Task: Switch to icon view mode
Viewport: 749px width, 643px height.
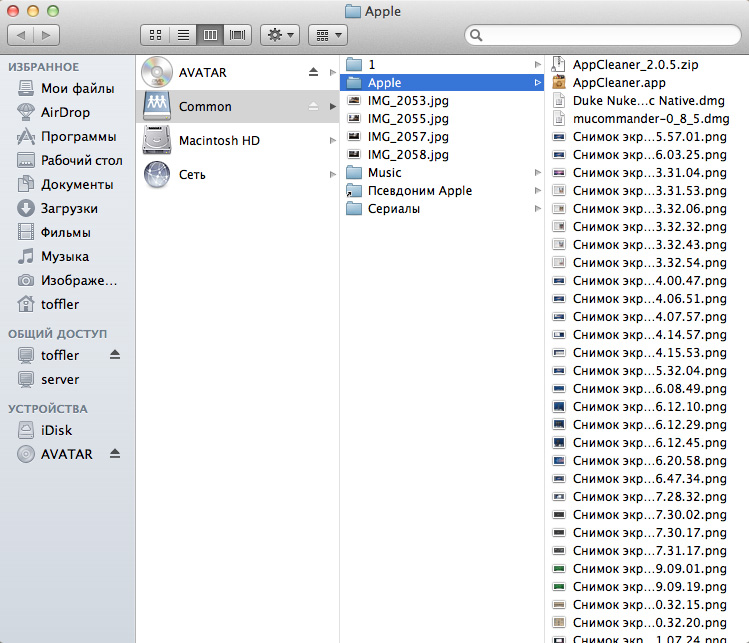Action: (x=156, y=35)
